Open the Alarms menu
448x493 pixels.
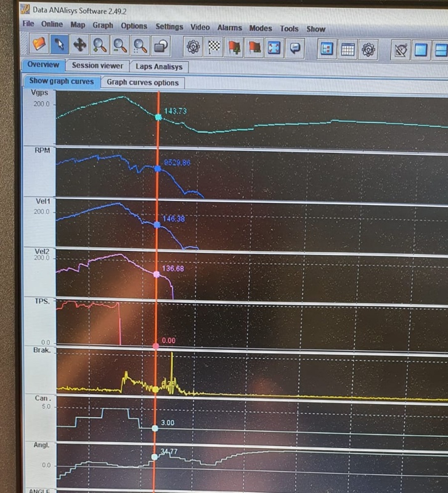[229, 27]
